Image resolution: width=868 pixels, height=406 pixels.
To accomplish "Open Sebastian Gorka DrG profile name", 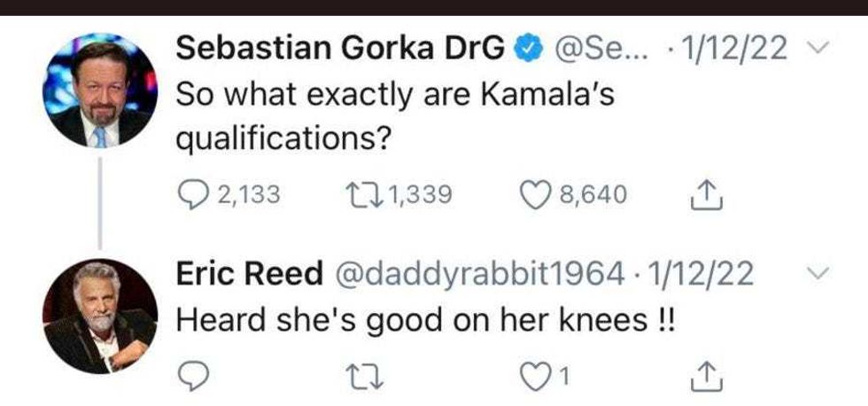I will tap(344, 49).
